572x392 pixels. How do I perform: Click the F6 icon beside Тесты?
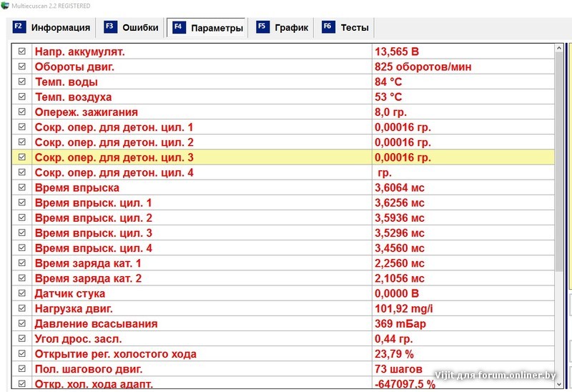tap(327, 27)
